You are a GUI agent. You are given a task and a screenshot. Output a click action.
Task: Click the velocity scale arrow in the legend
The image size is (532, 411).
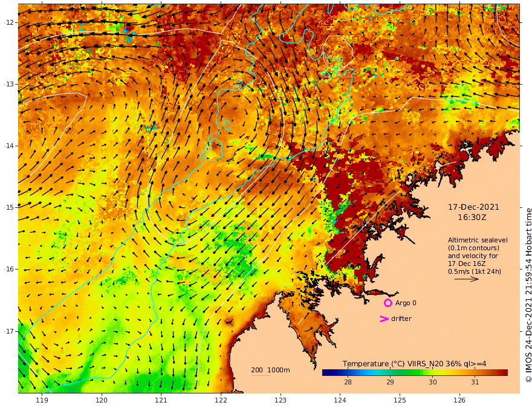[467, 279]
